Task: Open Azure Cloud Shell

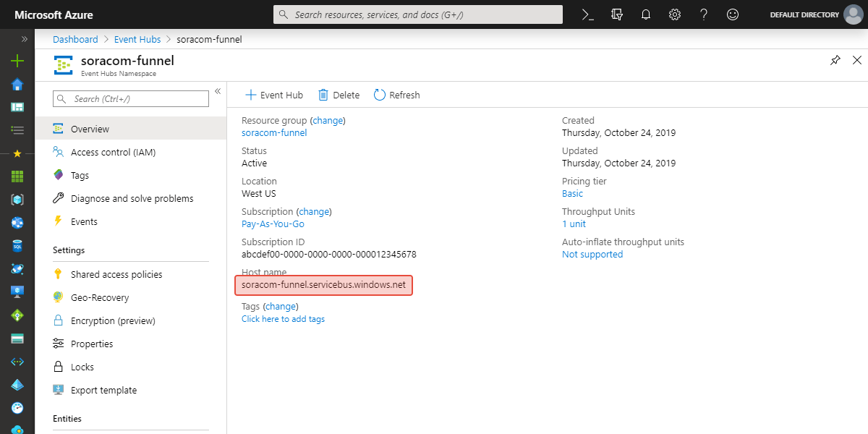Action: click(x=587, y=14)
